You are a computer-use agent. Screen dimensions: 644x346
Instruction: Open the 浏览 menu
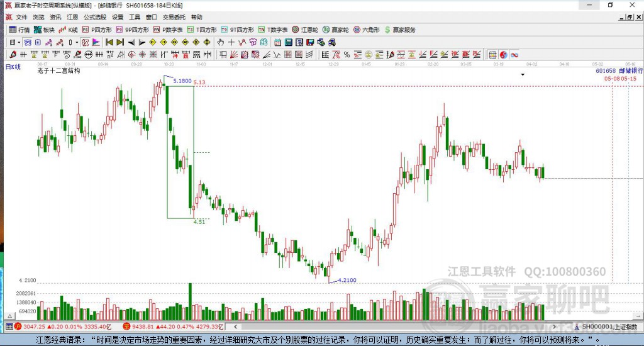point(38,17)
